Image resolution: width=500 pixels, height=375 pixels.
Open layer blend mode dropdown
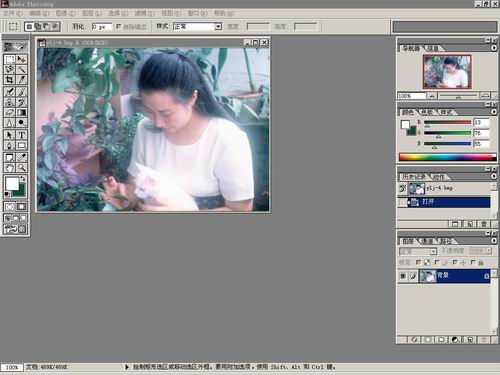click(x=418, y=251)
